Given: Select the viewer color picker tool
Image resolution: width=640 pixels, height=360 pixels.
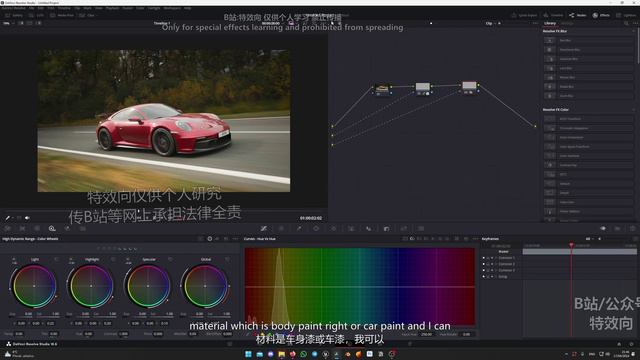Looking at the screenshot, I should click(x=7, y=218).
